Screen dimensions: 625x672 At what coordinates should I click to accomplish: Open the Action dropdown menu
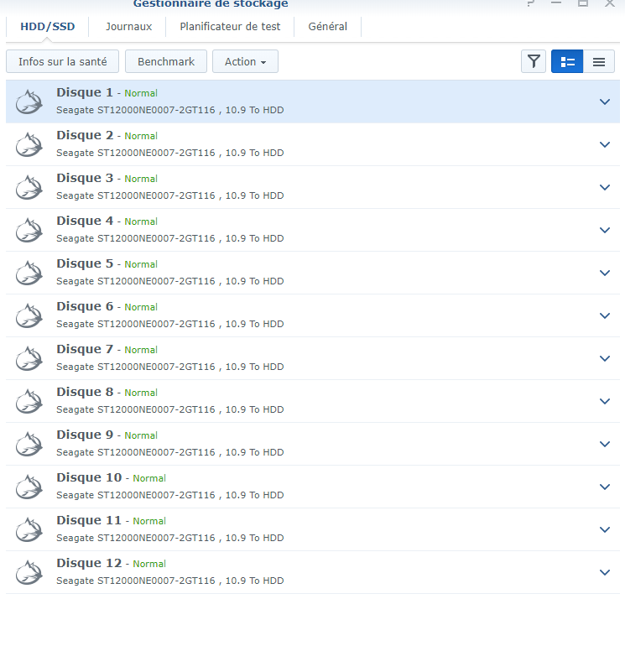click(x=245, y=61)
